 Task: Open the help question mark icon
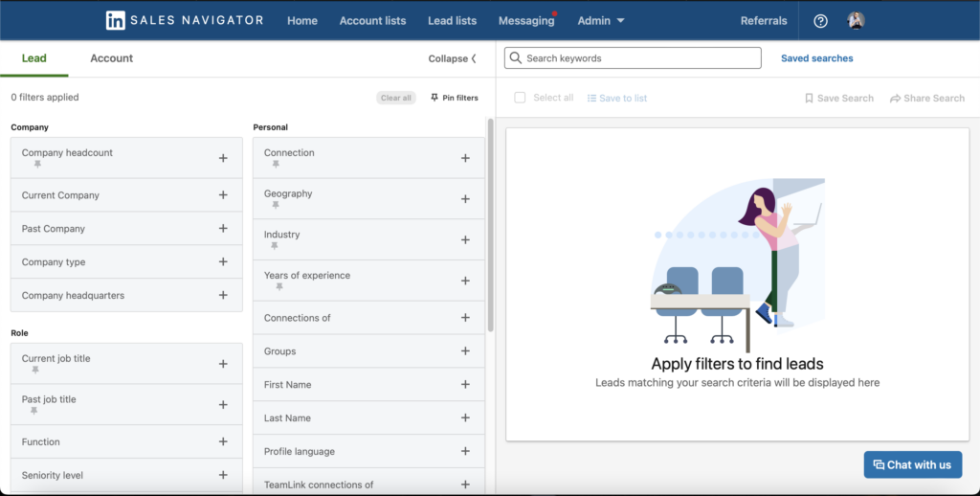click(x=820, y=21)
